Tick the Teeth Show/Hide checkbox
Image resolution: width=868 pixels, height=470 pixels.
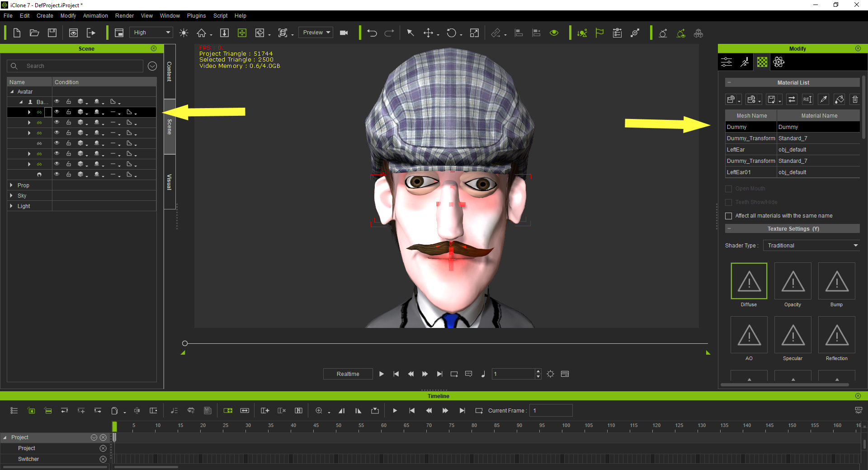[x=728, y=202]
